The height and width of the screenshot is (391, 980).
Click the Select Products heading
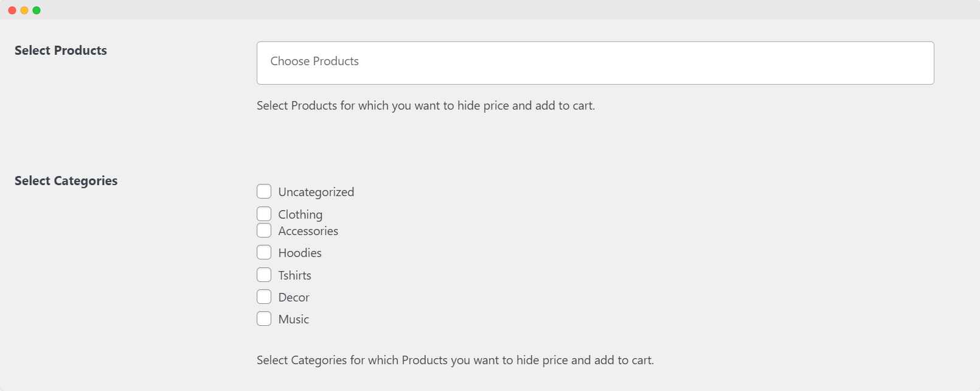[x=61, y=51]
